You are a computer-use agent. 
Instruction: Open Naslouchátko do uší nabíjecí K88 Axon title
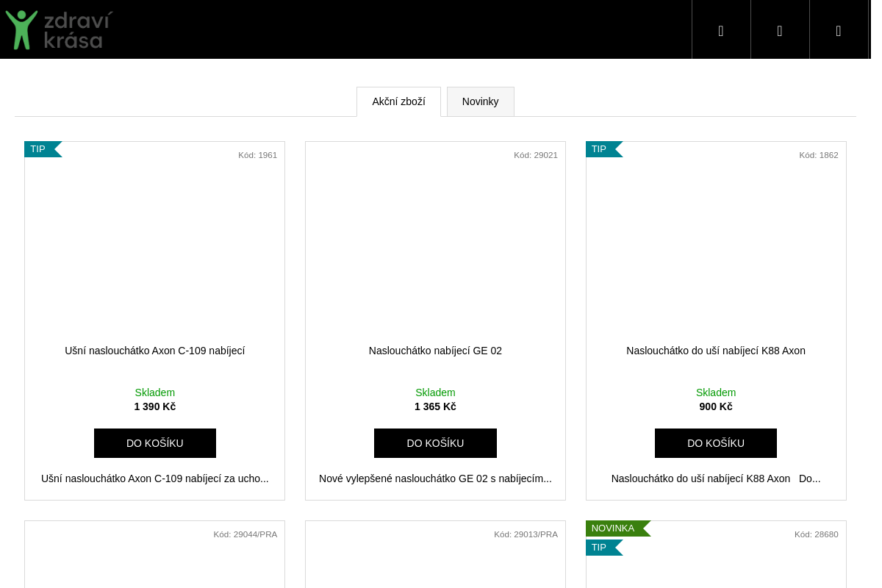pyautogui.click(x=715, y=351)
